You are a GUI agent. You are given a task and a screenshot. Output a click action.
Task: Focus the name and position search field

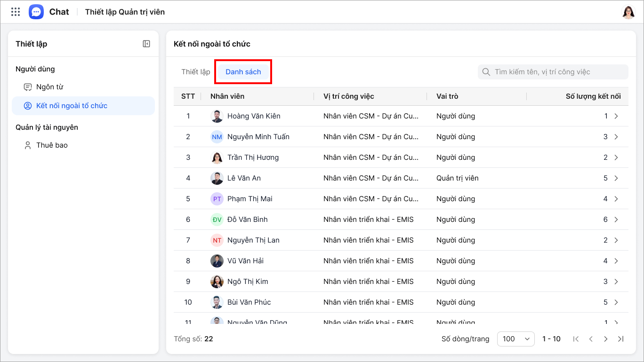coord(558,72)
